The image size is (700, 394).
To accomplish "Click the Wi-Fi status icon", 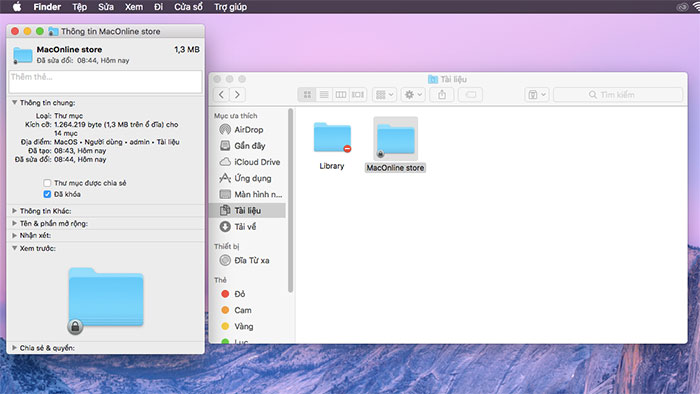I will point(696,7).
